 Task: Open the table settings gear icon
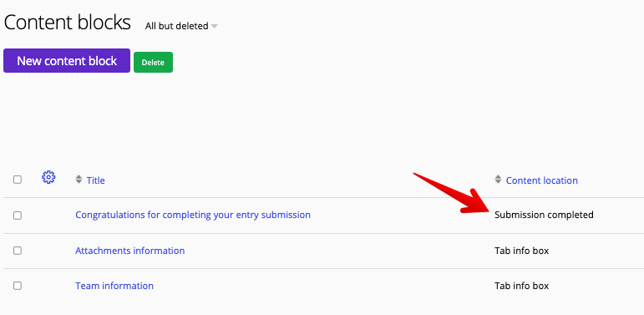click(48, 177)
